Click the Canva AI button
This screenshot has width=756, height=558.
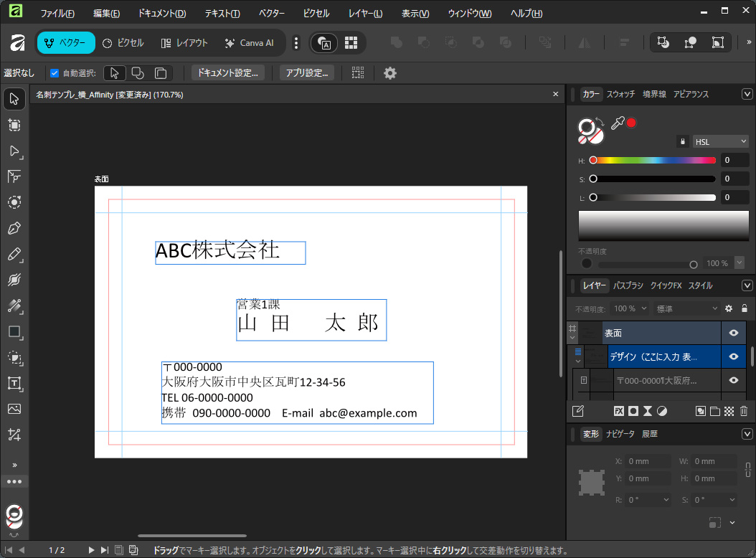click(250, 42)
